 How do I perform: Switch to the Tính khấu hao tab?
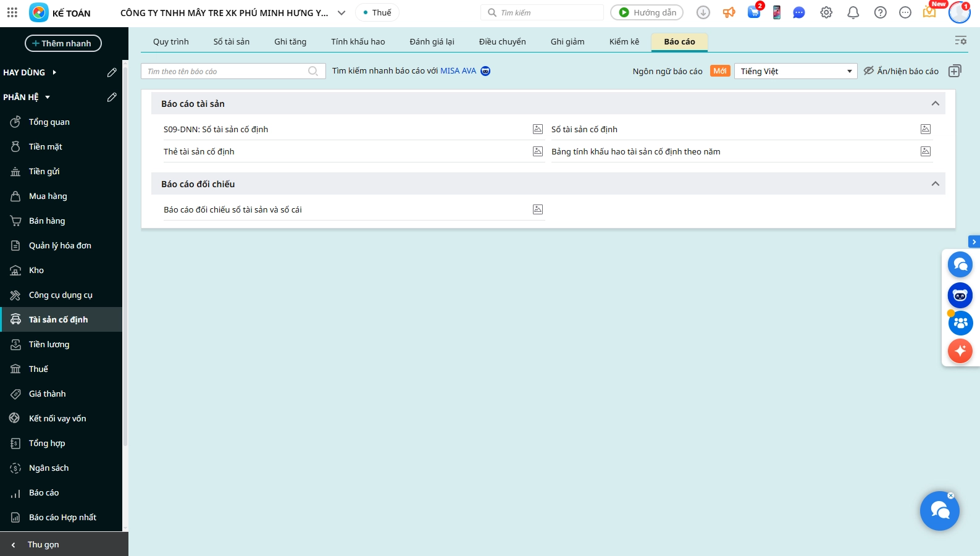358,41
